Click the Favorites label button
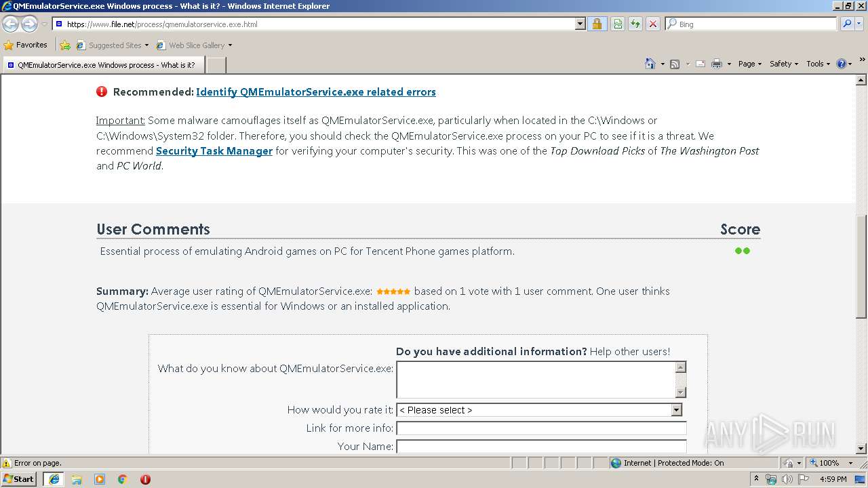The image size is (868, 488). pyautogui.click(x=32, y=45)
